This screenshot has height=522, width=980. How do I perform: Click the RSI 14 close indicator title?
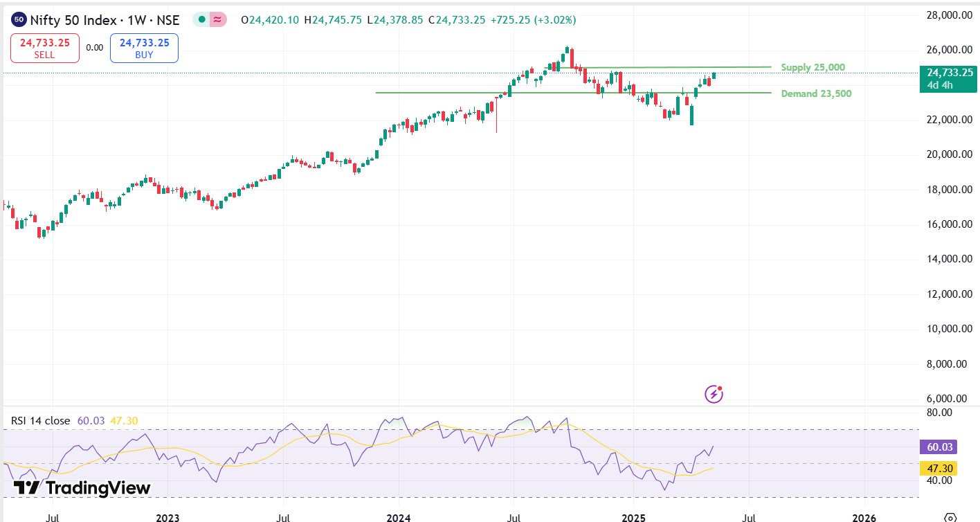click(x=41, y=420)
